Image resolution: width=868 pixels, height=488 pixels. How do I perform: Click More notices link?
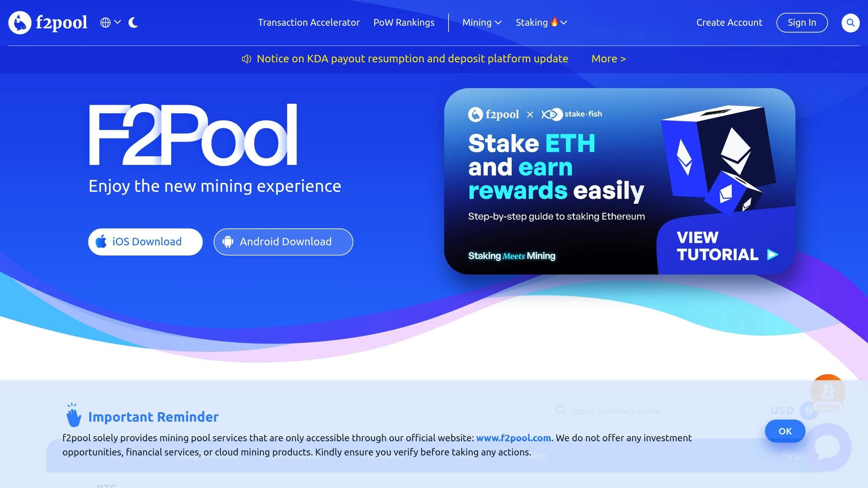(x=608, y=59)
